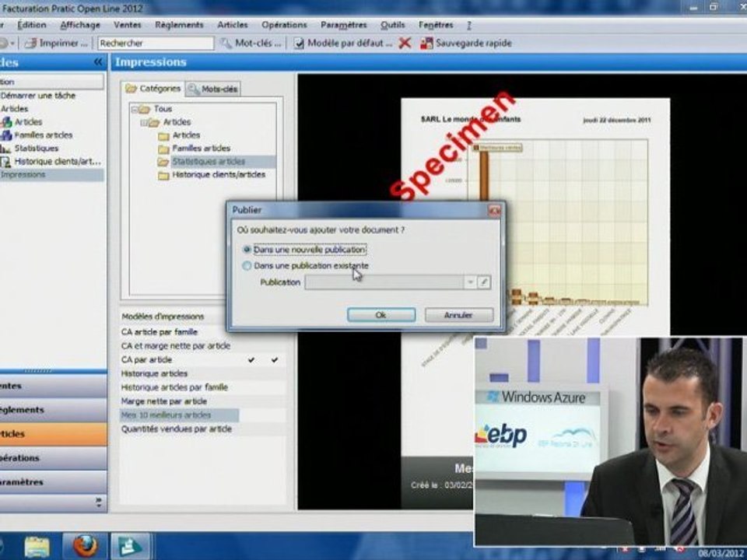This screenshot has height=560, width=747.
Task: Select Impressions in the sidebar
Action: tap(51, 175)
